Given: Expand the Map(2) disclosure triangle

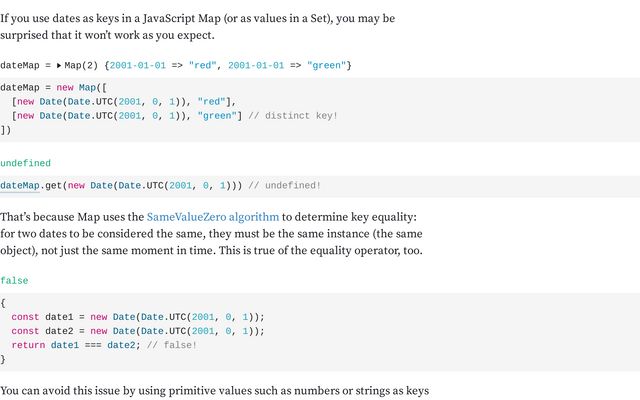Looking at the screenshot, I should tap(59, 65).
